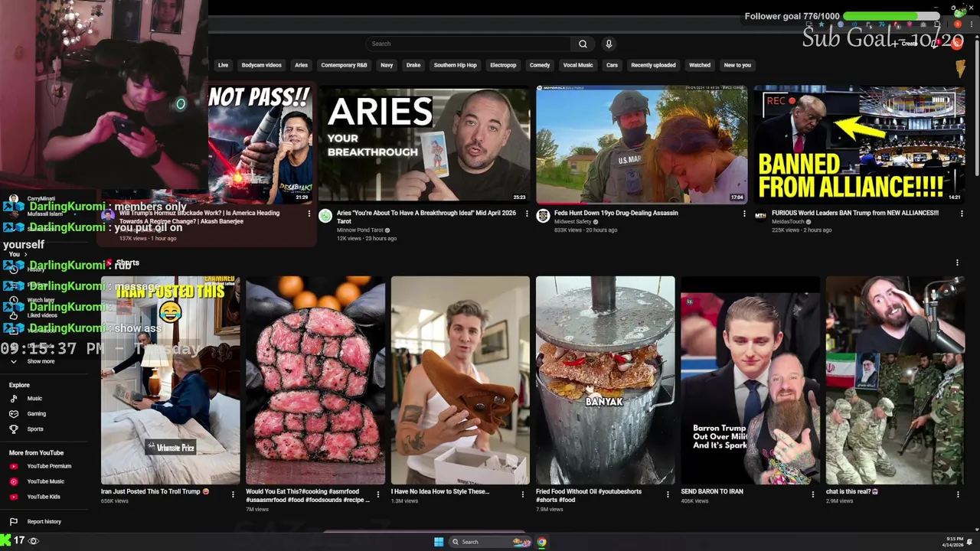The height and width of the screenshot is (551, 980).
Task: Click the Create button
Action: point(906,44)
